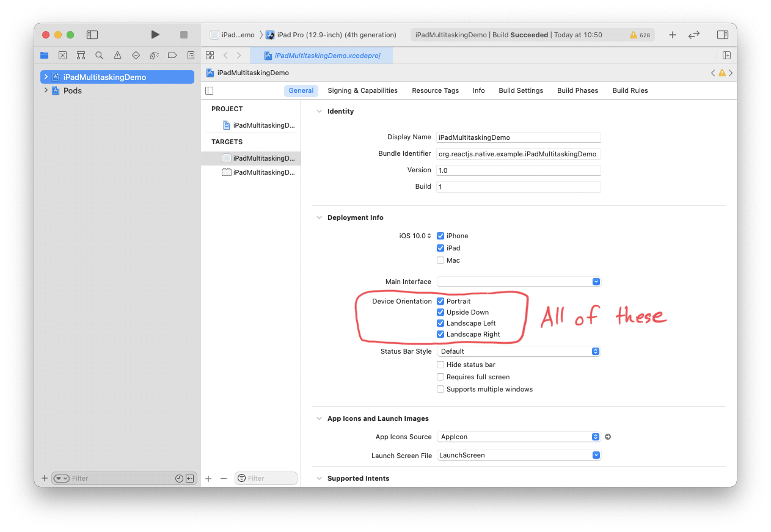Screen dimensions: 771x532
Task: Go forward in editor history
Action: (239, 55)
